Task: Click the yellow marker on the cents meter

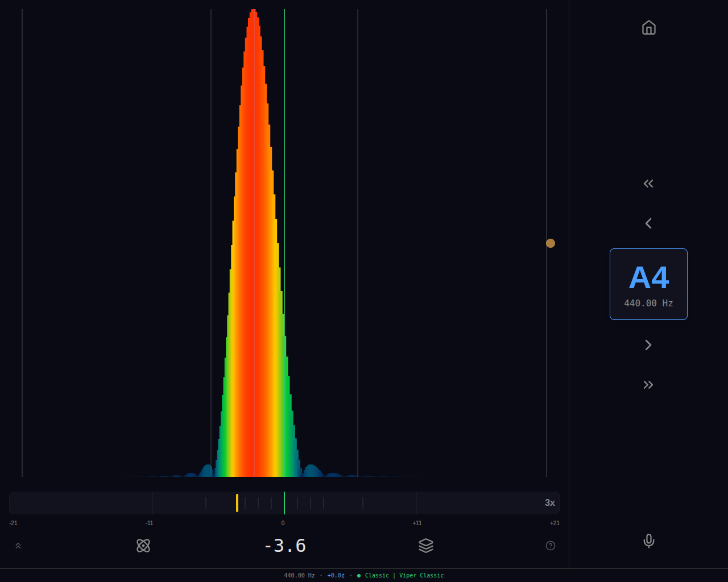Action: (x=237, y=502)
